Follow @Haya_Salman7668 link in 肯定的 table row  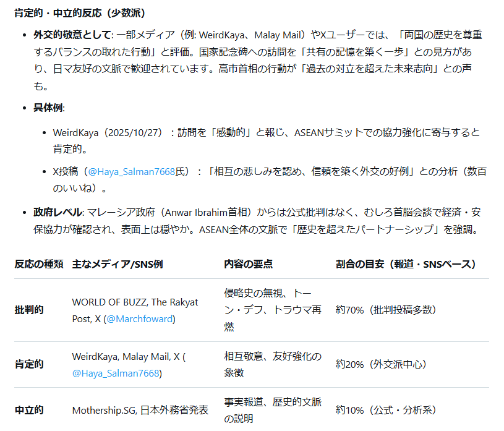pos(116,373)
